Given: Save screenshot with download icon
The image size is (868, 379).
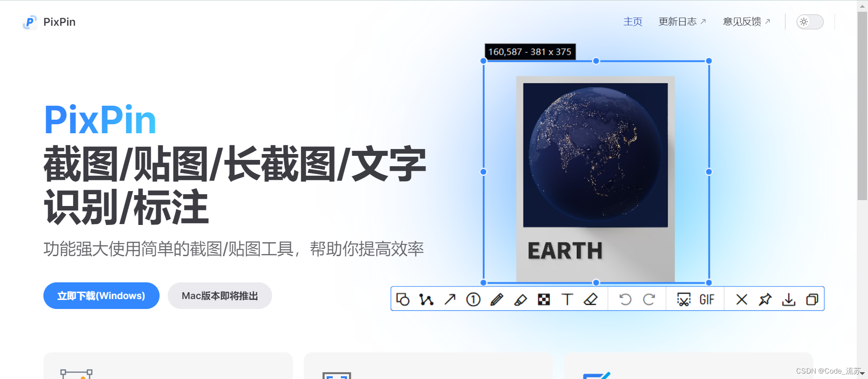Looking at the screenshot, I should click(789, 299).
